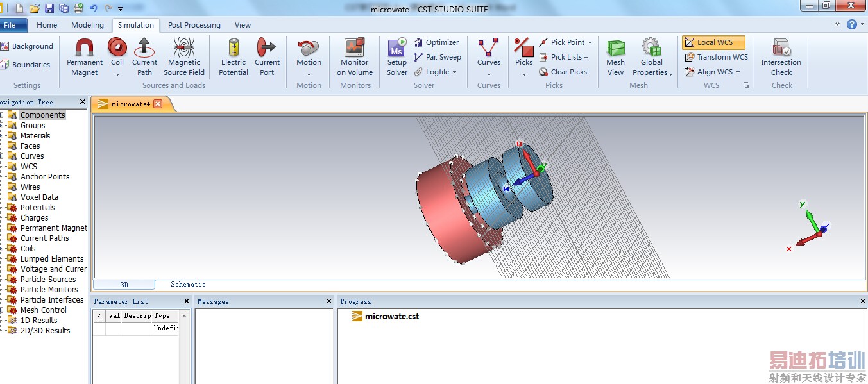Open the Align WCS dropdown
The height and width of the screenshot is (384, 868).
click(x=738, y=72)
